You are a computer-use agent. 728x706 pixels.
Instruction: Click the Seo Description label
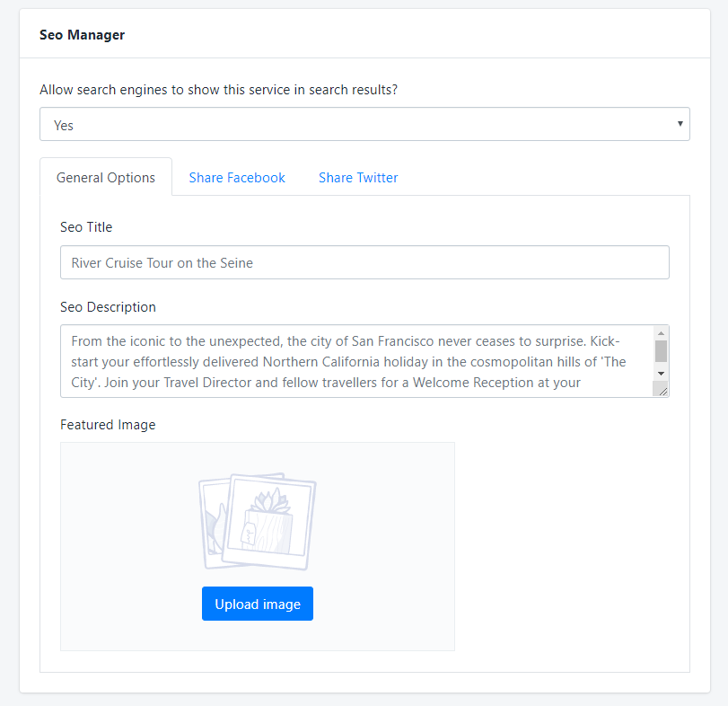108,307
